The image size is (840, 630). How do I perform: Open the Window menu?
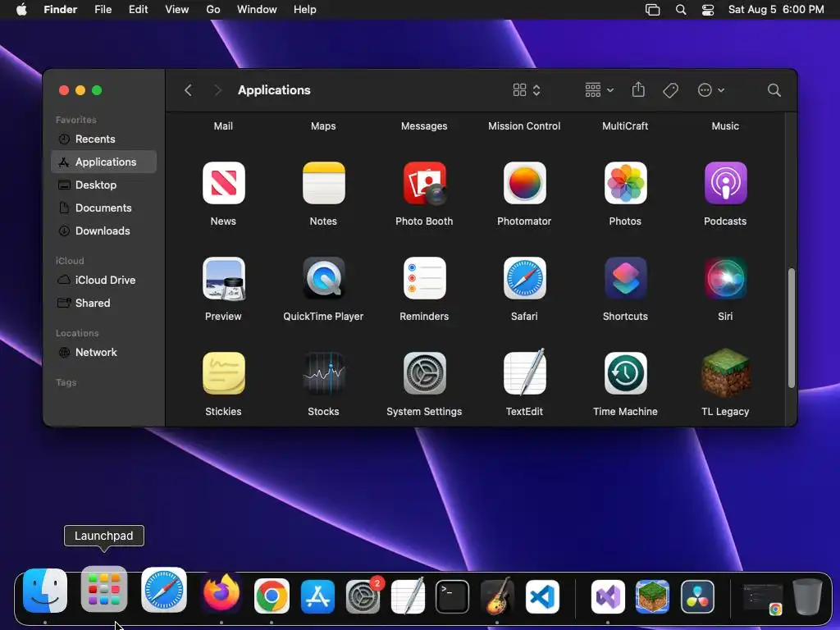[257, 10]
